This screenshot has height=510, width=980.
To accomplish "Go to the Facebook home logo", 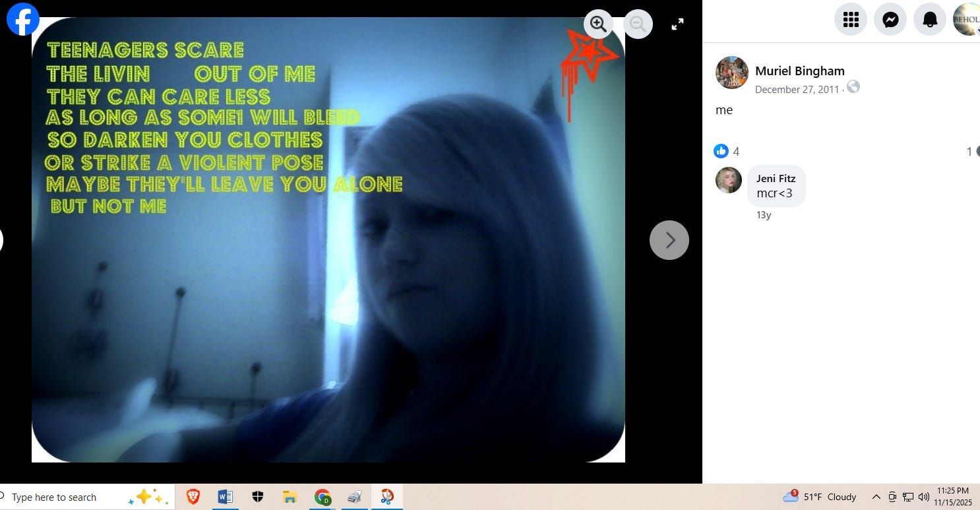I will pyautogui.click(x=23, y=19).
